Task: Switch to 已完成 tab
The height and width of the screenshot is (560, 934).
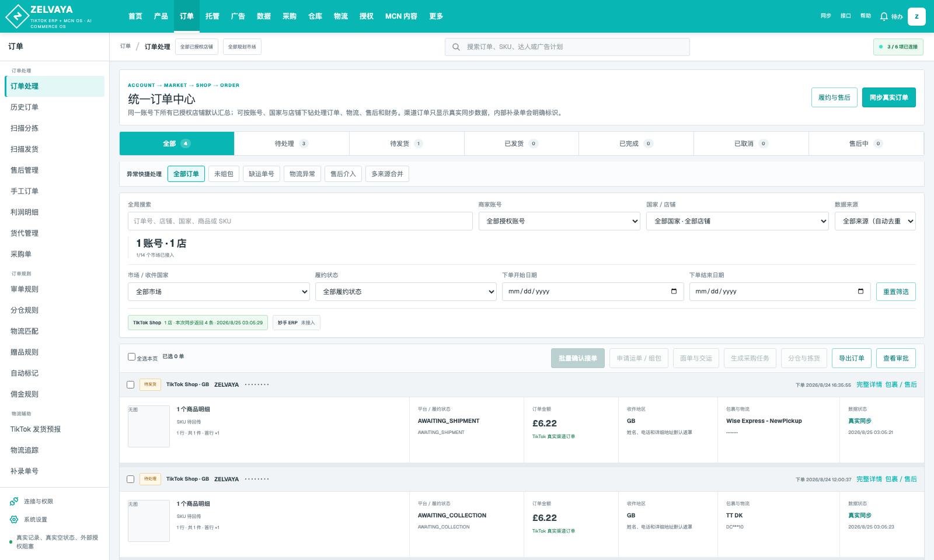Action: click(x=636, y=143)
